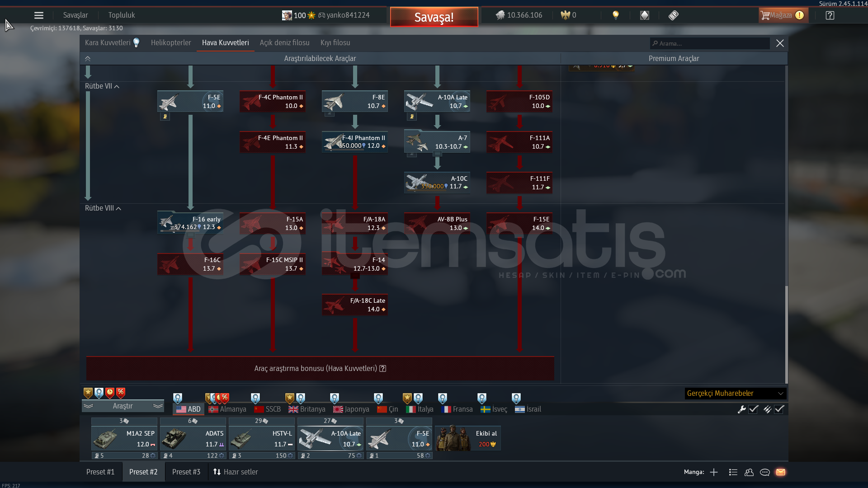Screen dimensions: 868x488
Task: Select the HSTV-L crew slot
Action: tap(262, 439)
